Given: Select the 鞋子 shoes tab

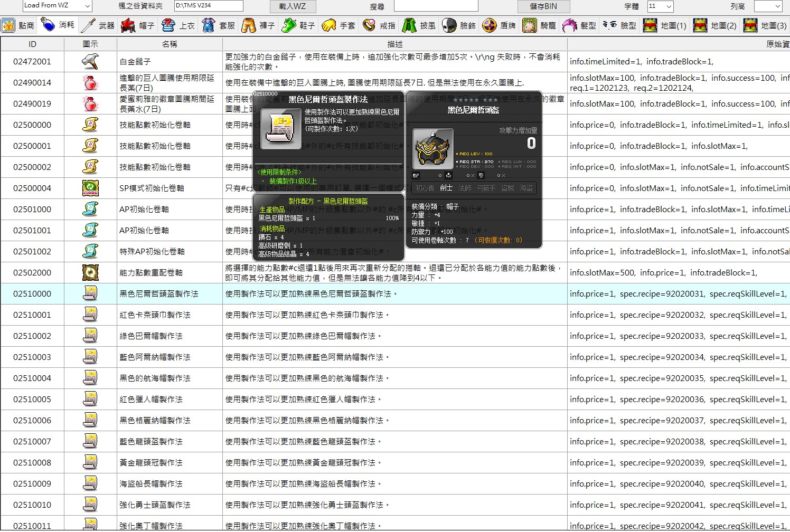Looking at the screenshot, I should pos(298,25).
